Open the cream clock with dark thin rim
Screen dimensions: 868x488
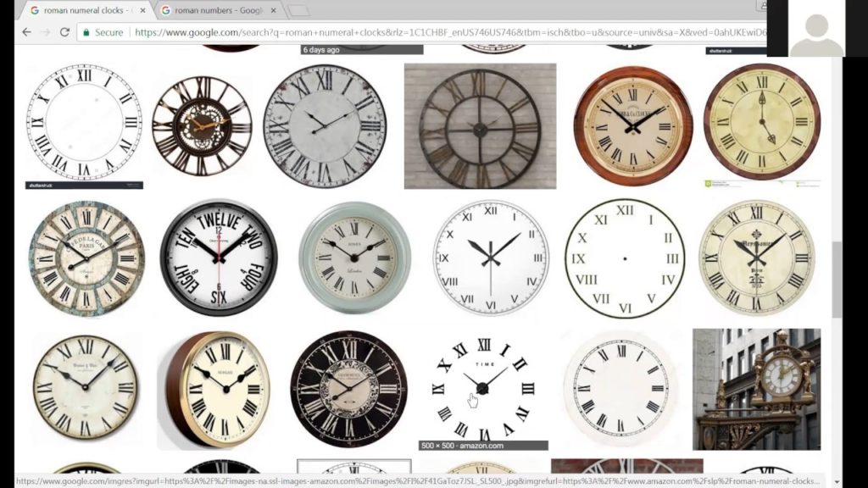pyautogui.click(x=86, y=388)
